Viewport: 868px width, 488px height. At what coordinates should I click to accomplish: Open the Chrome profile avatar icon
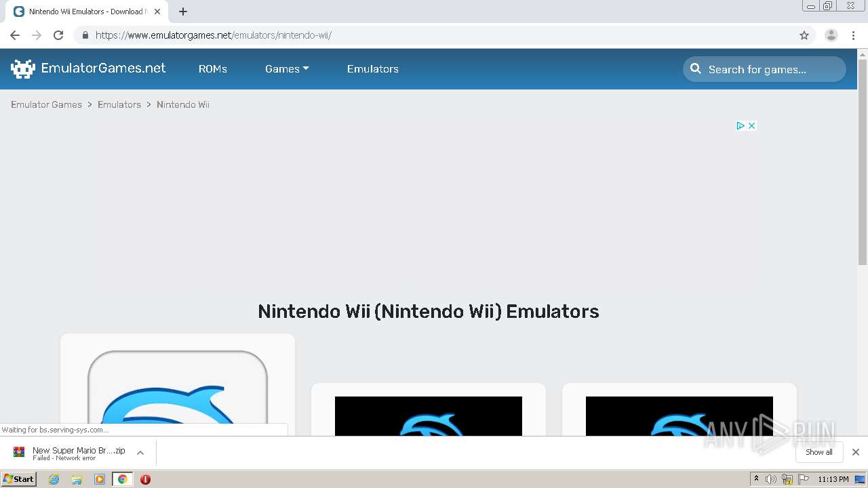click(831, 35)
